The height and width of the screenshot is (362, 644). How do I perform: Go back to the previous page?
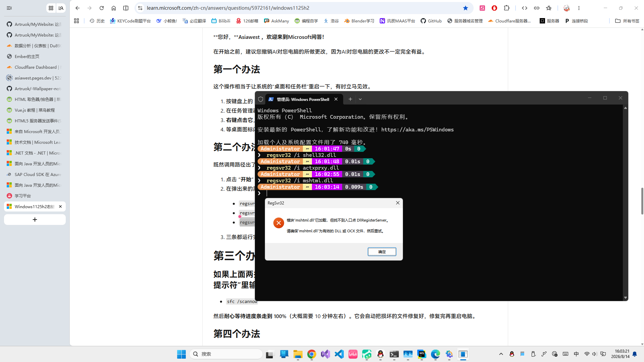[77, 8]
